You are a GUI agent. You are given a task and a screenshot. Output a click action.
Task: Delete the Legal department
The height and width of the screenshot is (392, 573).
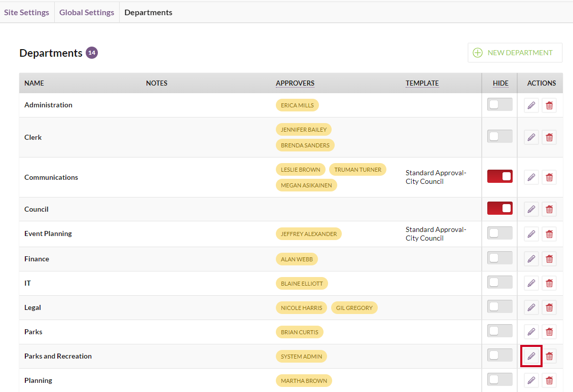[x=549, y=308]
